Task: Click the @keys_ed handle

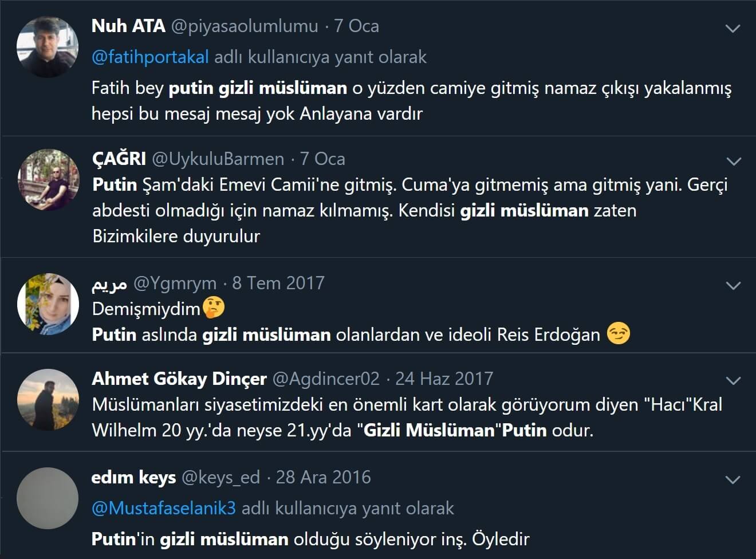Action: tap(220, 478)
